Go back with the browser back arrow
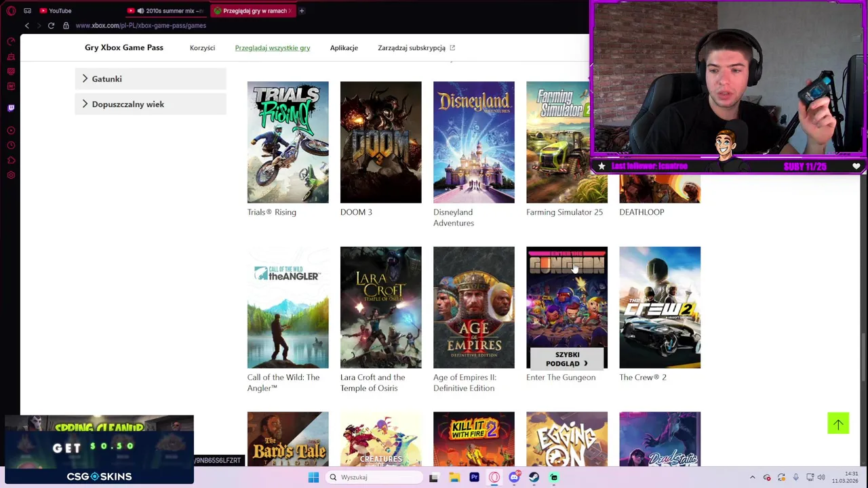Viewport: 868px width, 488px height. [x=27, y=26]
